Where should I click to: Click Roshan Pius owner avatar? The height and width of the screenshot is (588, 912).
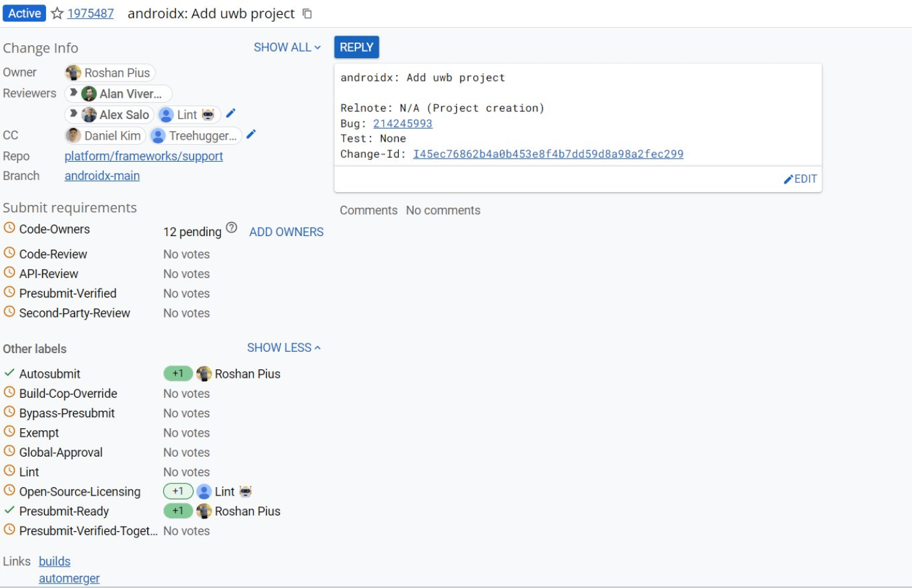(74, 72)
